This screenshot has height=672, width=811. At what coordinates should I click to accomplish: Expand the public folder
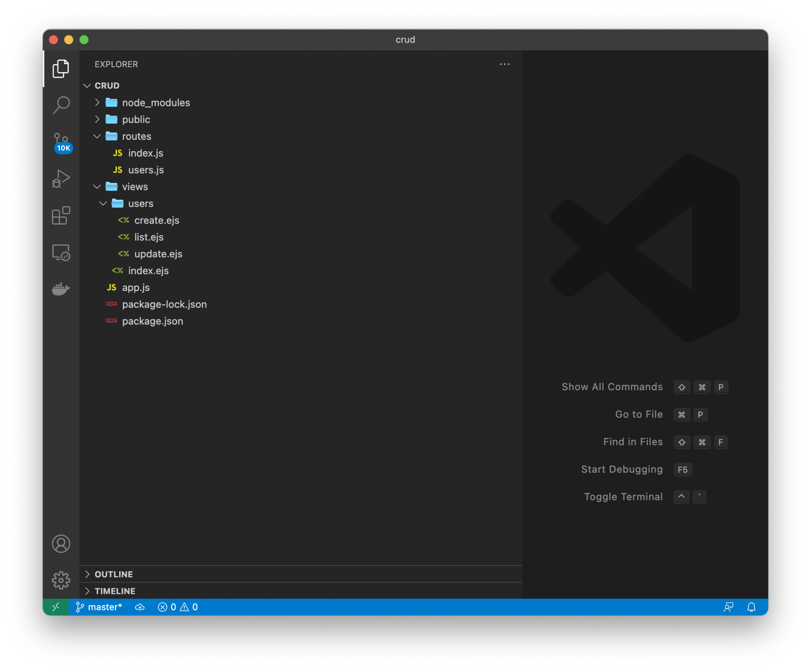(x=136, y=120)
